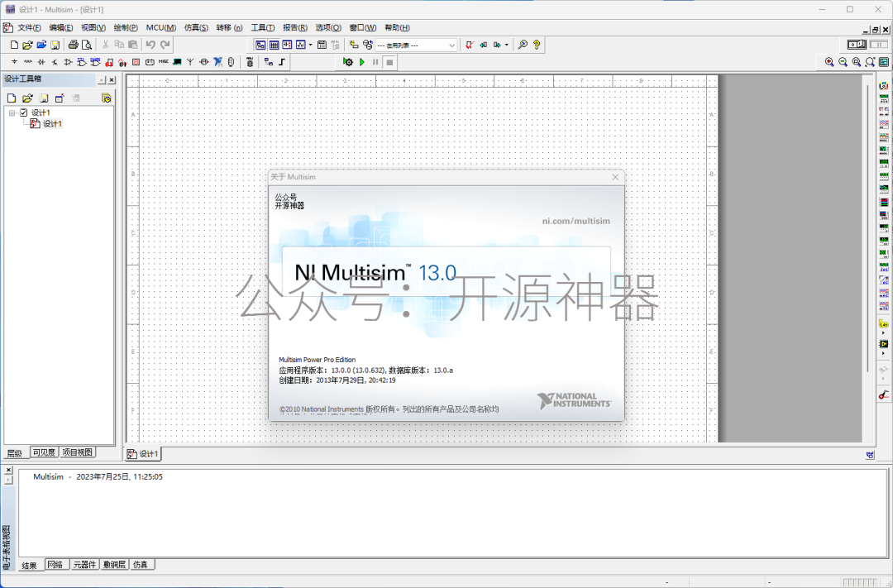
Task: Save from the Design Toolbox toolbar
Action: tap(44, 98)
